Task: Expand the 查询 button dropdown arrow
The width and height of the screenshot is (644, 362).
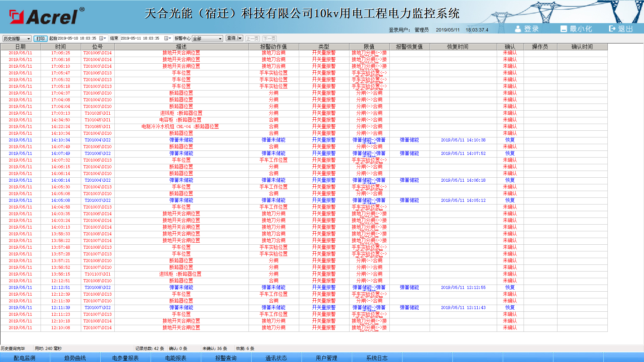Action: [240, 38]
